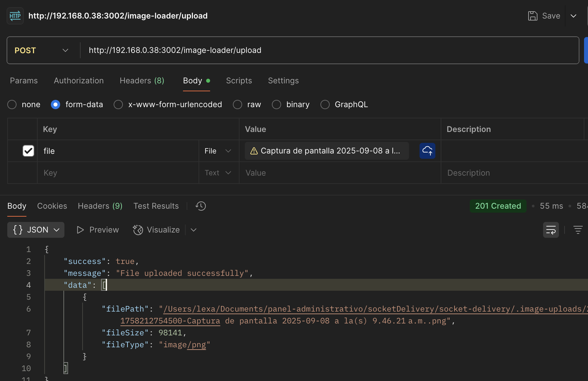Viewport: 588px width, 381px height.
Task: Switch to the Authorization tab
Action: [x=79, y=81]
